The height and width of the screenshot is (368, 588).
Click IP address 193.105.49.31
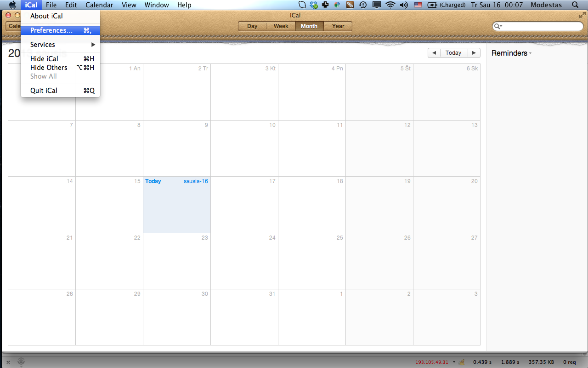432,362
